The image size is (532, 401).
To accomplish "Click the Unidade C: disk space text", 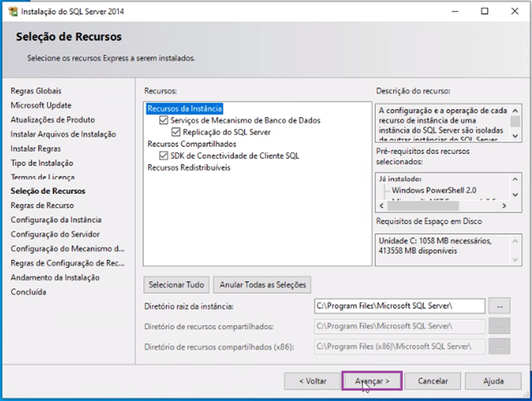I will 435,246.
